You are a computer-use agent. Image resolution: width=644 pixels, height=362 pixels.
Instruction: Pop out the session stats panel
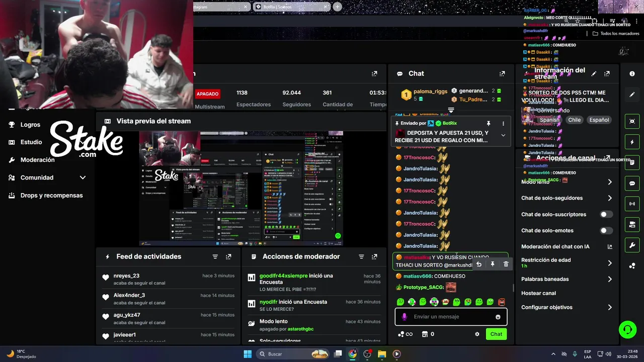click(x=374, y=73)
